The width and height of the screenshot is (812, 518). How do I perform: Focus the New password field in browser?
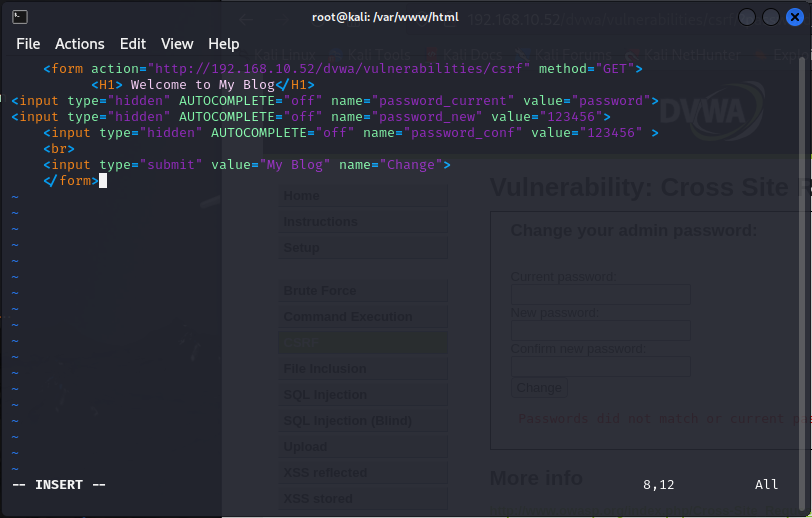tap(601, 330)
